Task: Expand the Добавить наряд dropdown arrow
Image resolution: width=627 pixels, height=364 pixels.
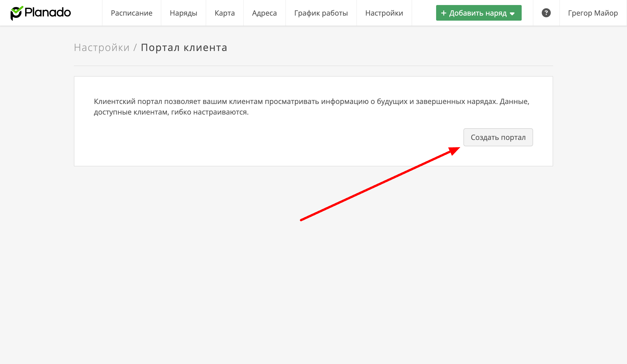Action: 512,13
